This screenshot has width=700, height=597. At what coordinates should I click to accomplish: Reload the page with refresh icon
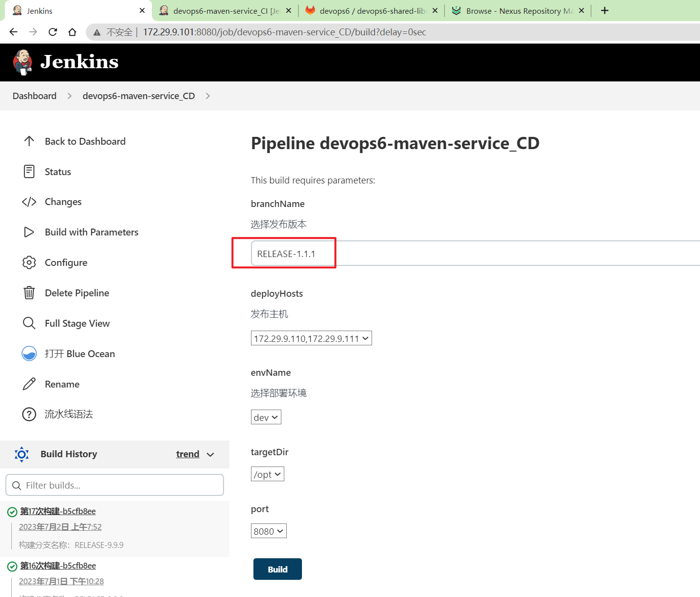pyautogui.click(x=53, y=32)
